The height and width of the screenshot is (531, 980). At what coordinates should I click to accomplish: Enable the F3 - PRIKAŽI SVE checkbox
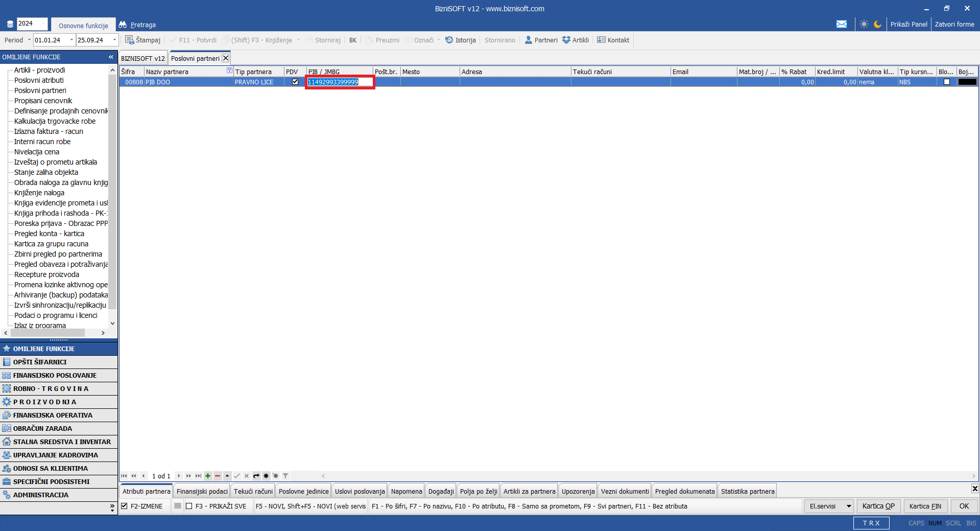tap(189, 506)
